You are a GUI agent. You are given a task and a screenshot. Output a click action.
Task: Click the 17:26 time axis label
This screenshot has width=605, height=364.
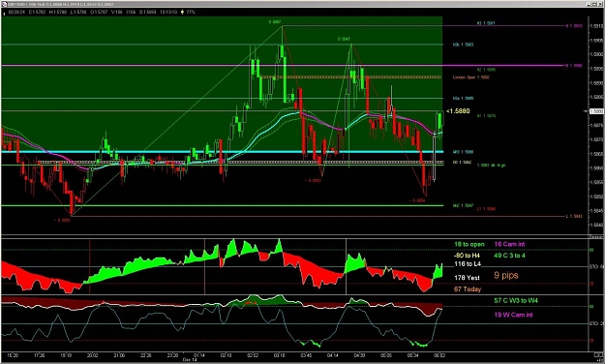tap(39, 355)
